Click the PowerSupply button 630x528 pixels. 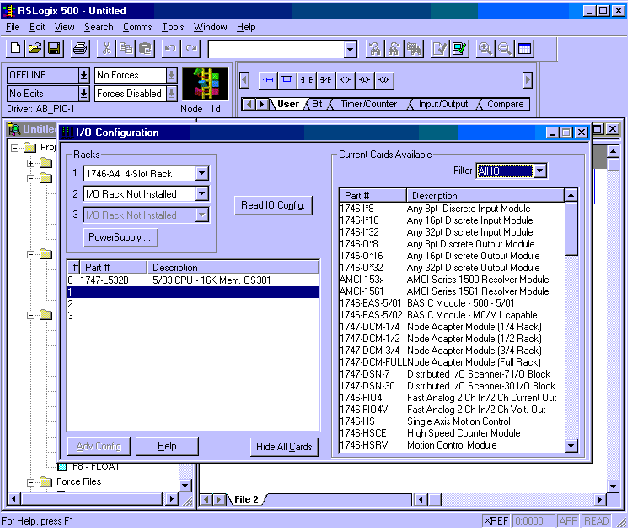[120, 237]
